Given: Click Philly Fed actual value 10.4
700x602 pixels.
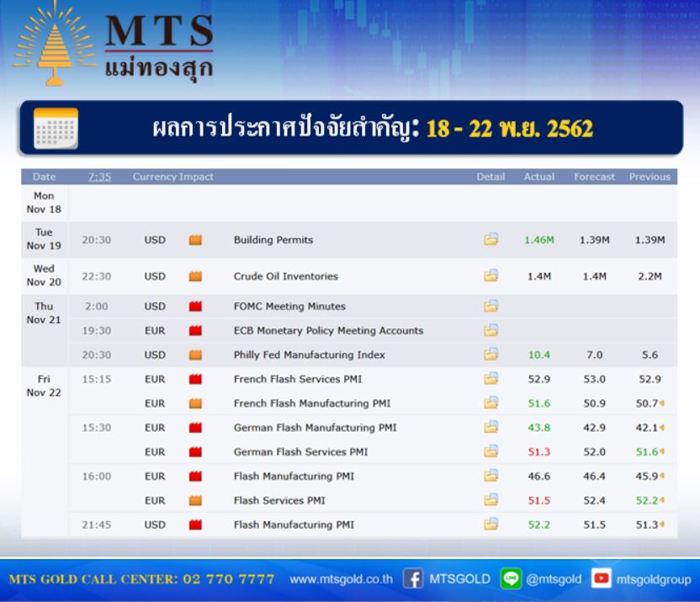Looking at the screenshot, I should 539,355.
